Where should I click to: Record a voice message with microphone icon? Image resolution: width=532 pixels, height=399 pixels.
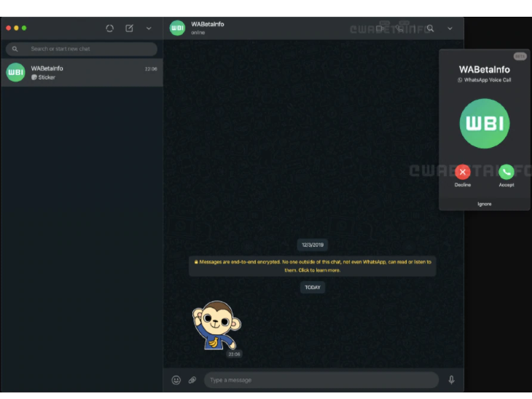[x=451, y=380]
